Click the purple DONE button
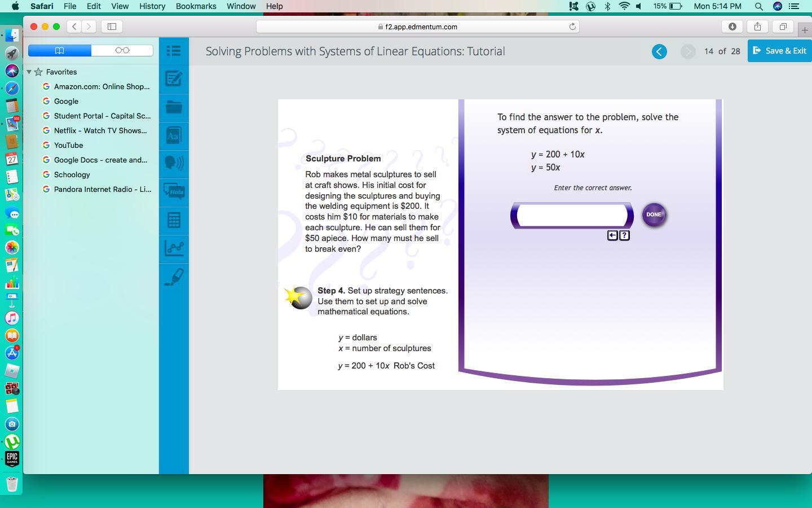This screenshot has height=508, width=812. pos(654,214)
